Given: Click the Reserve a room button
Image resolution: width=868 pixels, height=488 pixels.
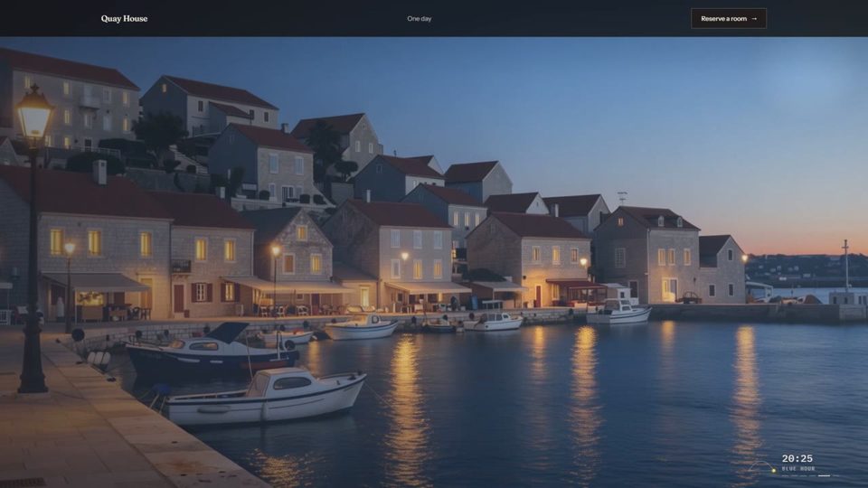Looking at the screenshot, I should tap(729, 18).
